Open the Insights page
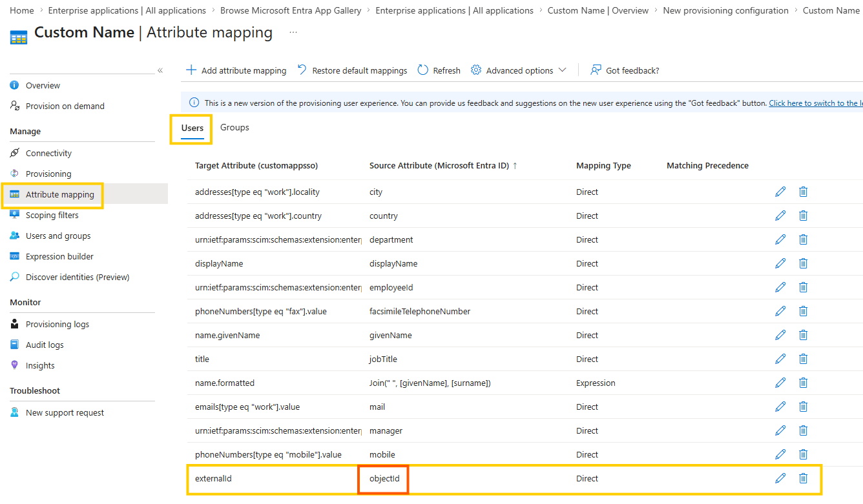This screenshot has height=504, width=863. pos(40,365)
